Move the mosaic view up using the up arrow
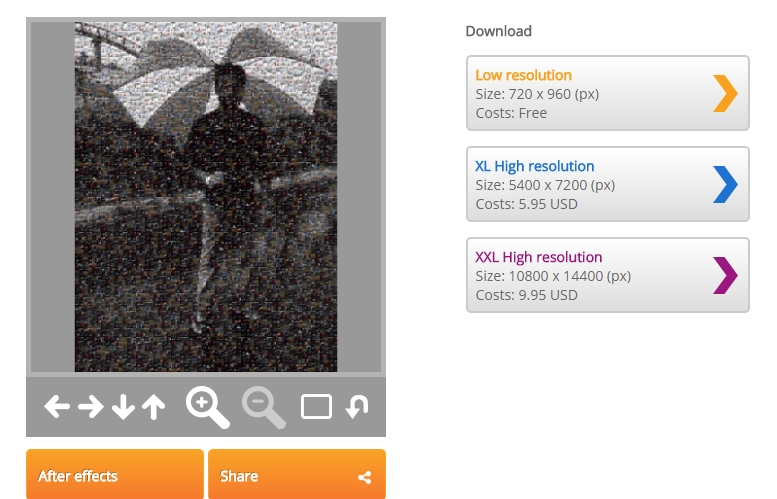 (x=154, y=407)
